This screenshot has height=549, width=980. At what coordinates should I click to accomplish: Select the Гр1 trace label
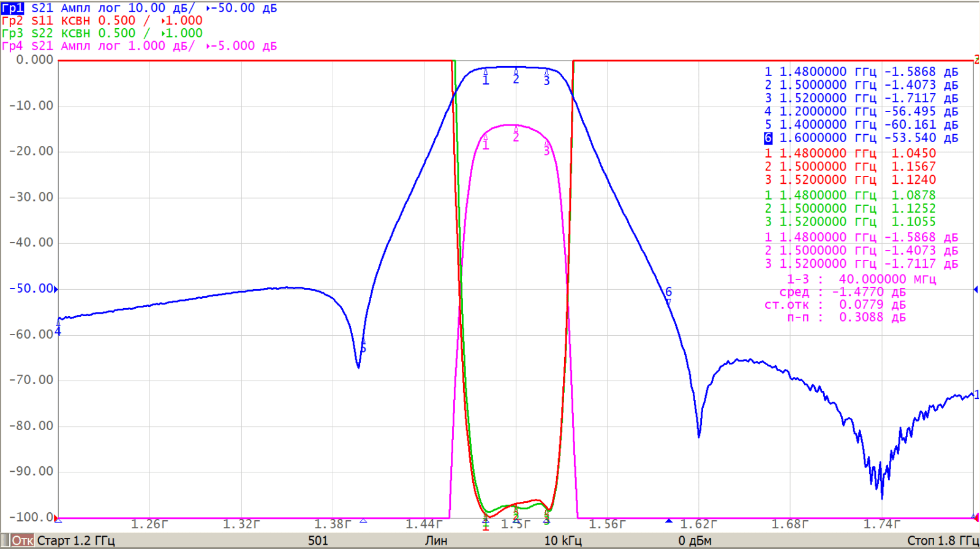(12, 8)
